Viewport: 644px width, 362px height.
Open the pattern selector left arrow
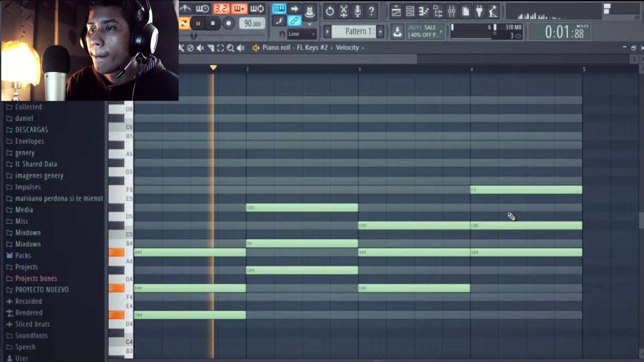click(327, 32)
